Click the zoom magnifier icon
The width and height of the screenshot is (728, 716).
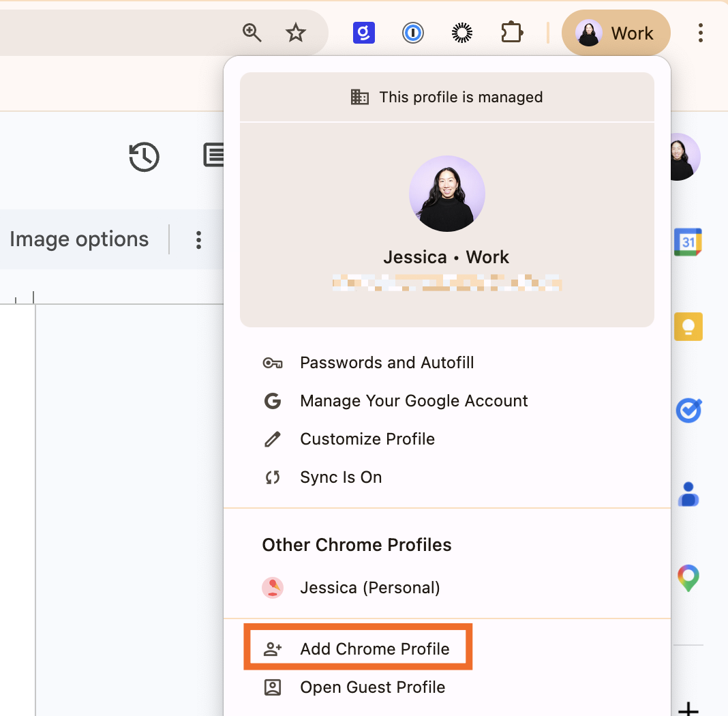252,32
